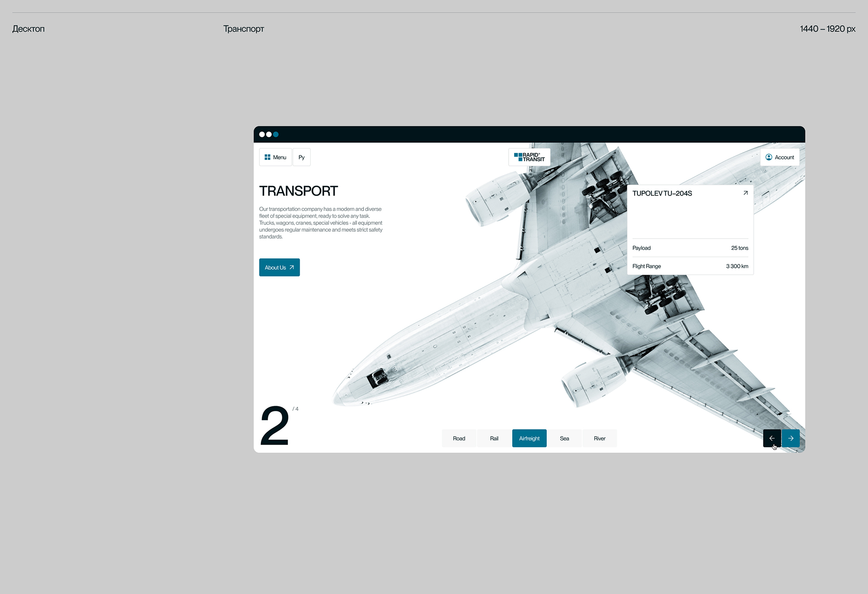Click the Menu grid icon
Image resolution: width=868 pixels, height=594 pixels.
267,157
